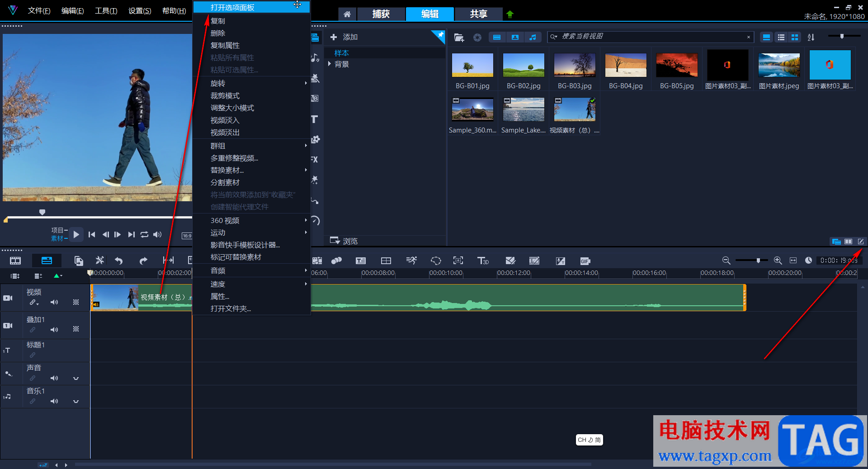
Task: Click the Redo arrow icon
Action: point(143,261)
